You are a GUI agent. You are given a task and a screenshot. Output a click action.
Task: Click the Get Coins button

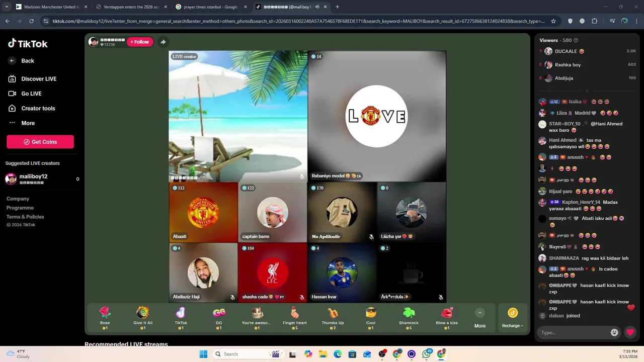pos(40,142)
